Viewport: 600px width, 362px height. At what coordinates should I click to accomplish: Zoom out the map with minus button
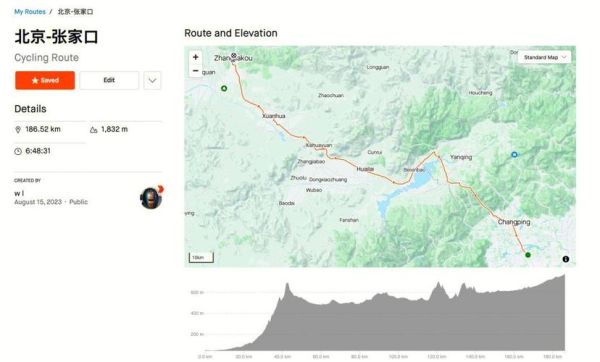coord(196,71)
